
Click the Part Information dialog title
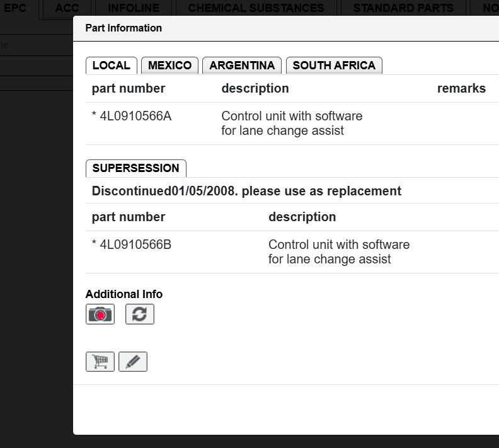tap(123, 28)
